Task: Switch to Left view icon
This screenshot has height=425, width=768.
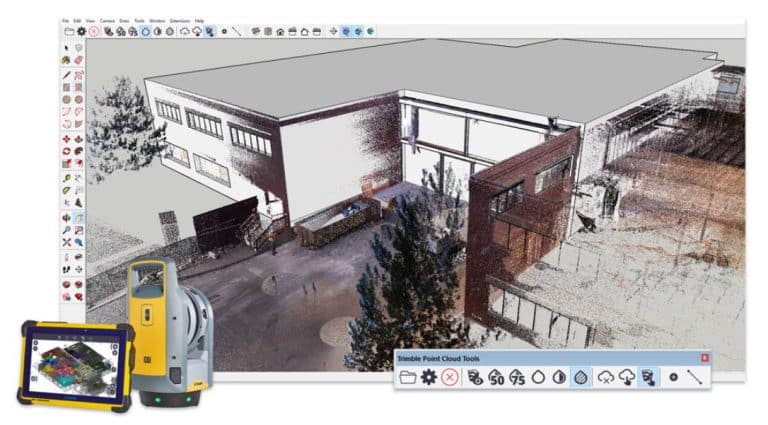Action: [x=316, y=32]
